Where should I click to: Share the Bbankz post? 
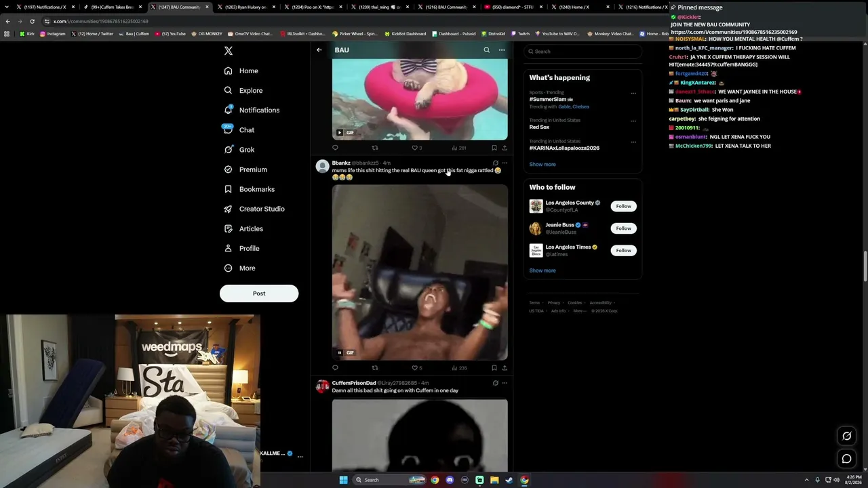[505, 368]
